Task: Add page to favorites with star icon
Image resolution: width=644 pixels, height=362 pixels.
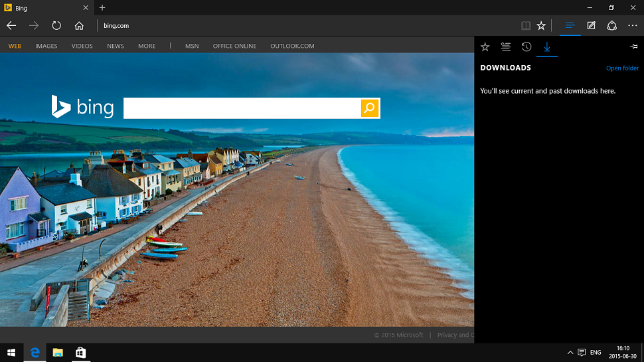Action: [x=541, y=25]
